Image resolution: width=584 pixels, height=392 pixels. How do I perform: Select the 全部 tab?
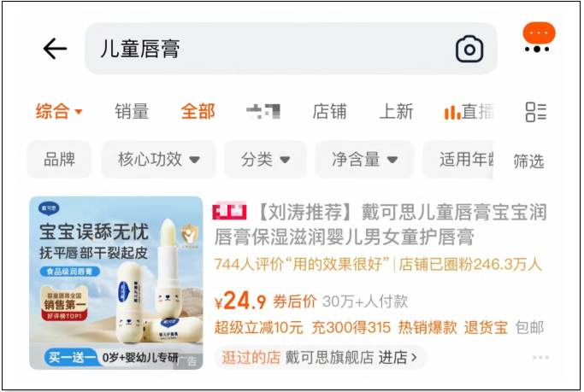tap(198, 111)
